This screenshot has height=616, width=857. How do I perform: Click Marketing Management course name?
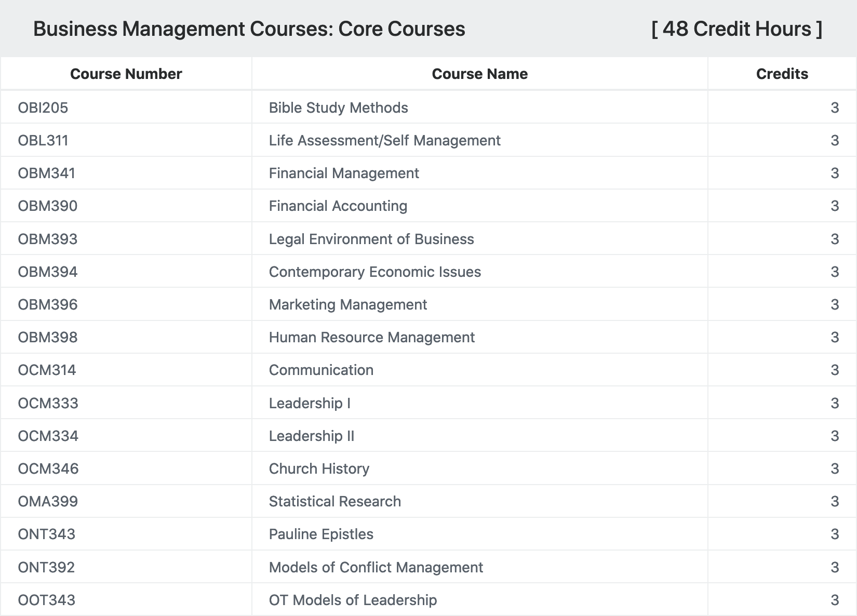[348, 304]
